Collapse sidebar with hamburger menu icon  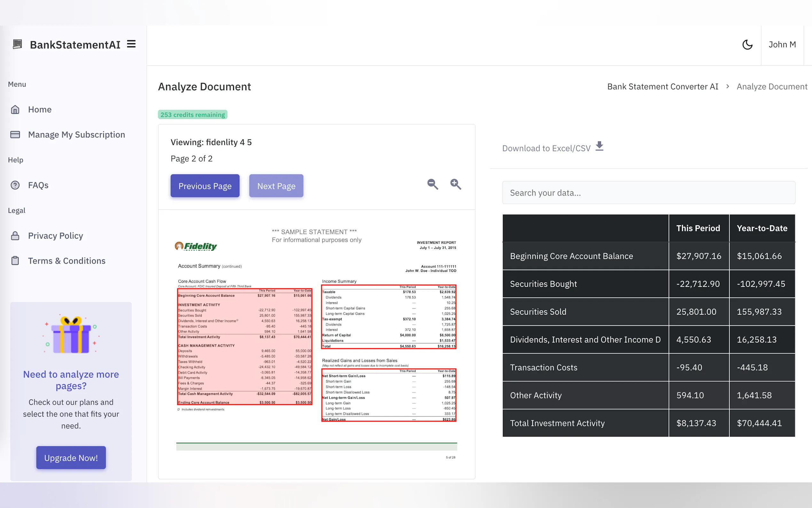tap(131, 44)
